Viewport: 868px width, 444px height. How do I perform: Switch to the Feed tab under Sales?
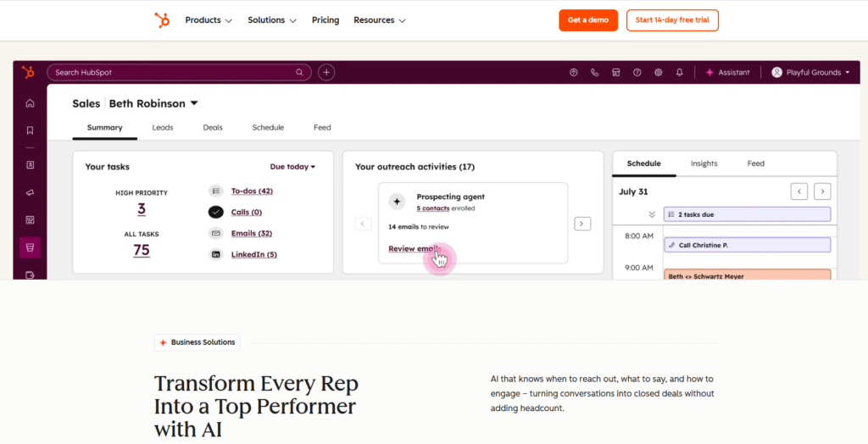[322, 127]
